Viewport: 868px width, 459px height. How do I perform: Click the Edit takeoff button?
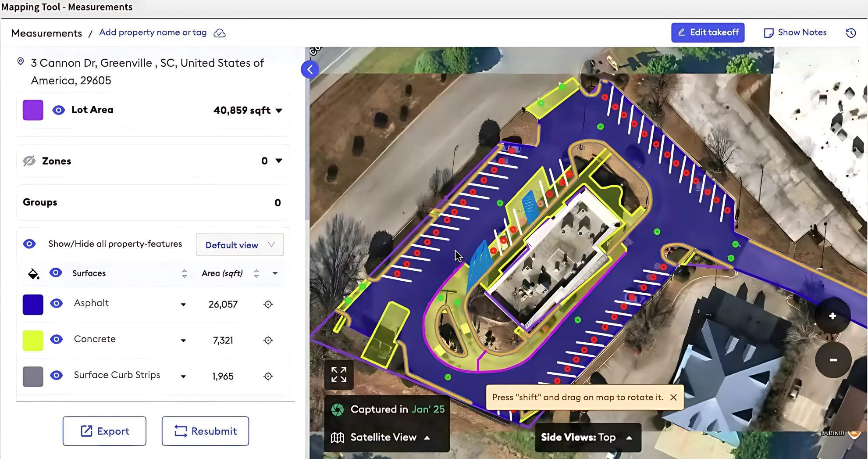click(708, 32)
